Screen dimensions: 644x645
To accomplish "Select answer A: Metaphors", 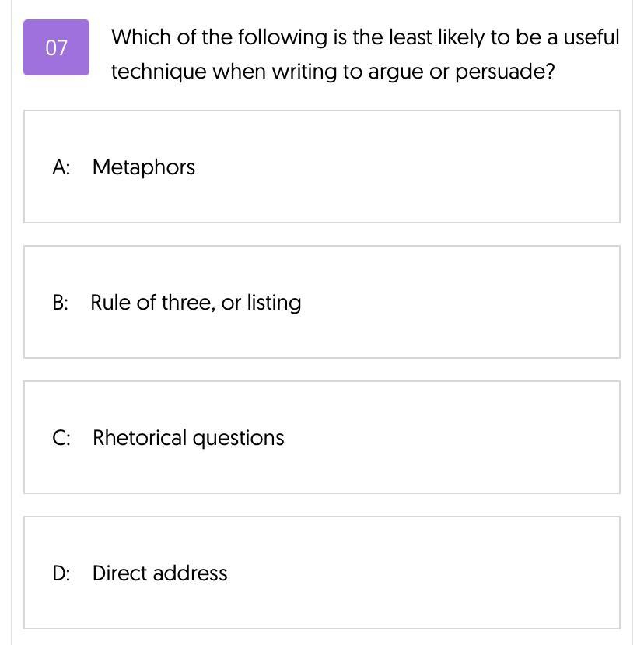I will (x=321, y=167).
